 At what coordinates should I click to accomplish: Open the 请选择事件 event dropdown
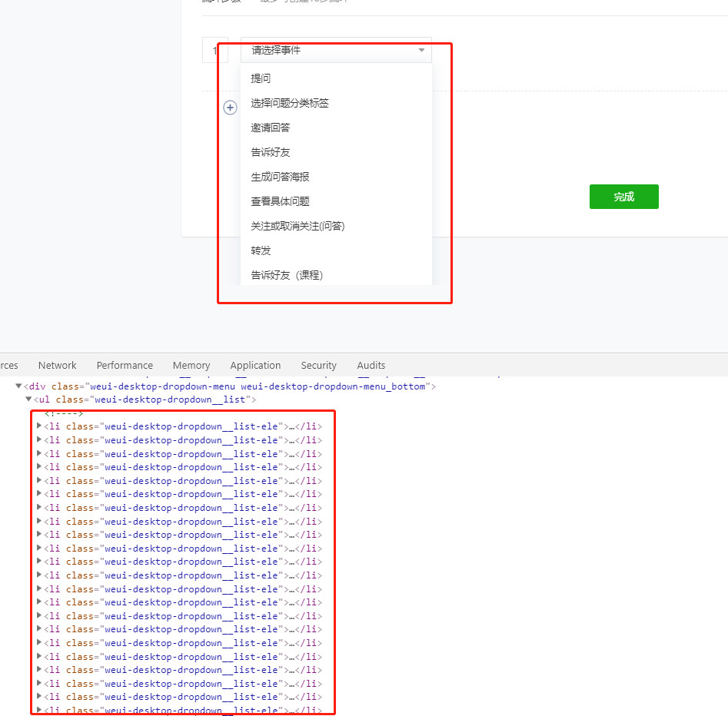(336, 50)
